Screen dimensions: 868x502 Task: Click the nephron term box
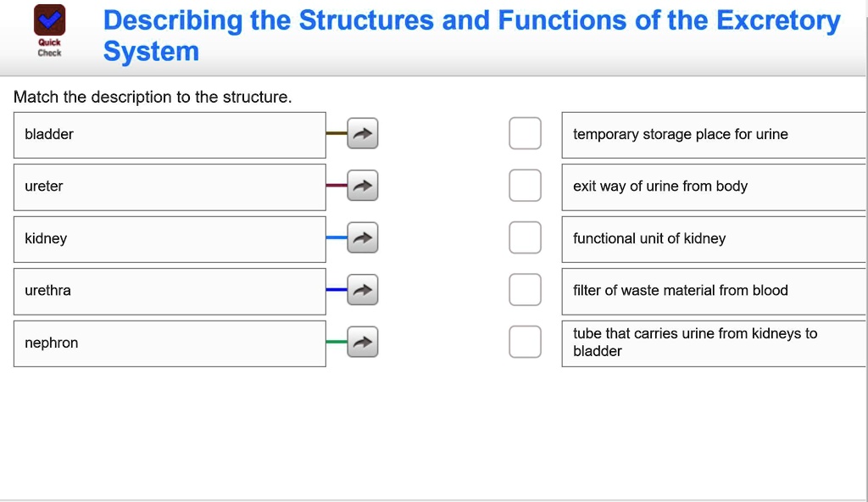[170, 343]
